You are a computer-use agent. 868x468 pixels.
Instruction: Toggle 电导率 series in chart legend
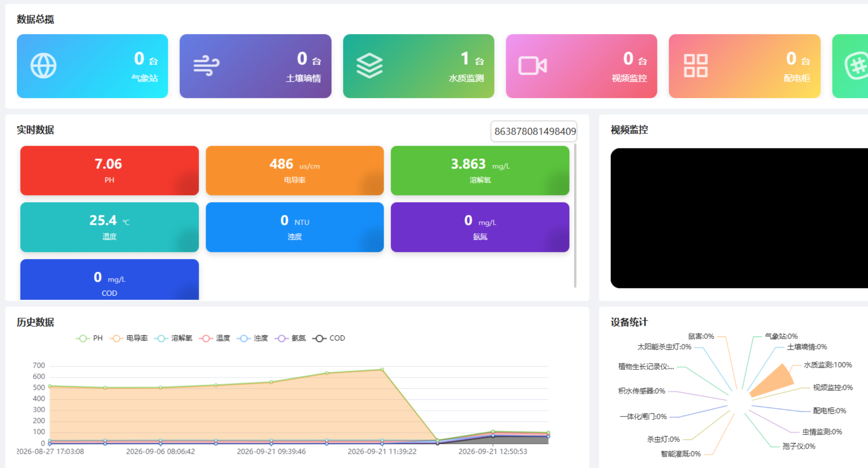pos(129,338)
